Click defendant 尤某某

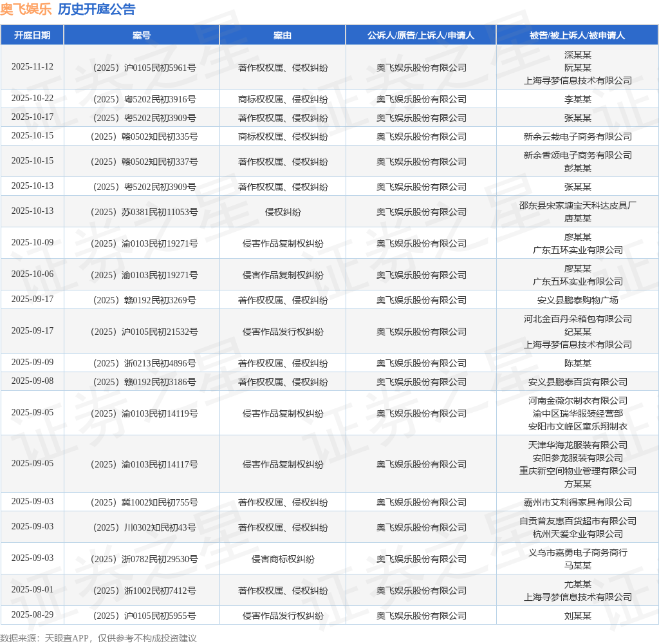pos(577,584)
